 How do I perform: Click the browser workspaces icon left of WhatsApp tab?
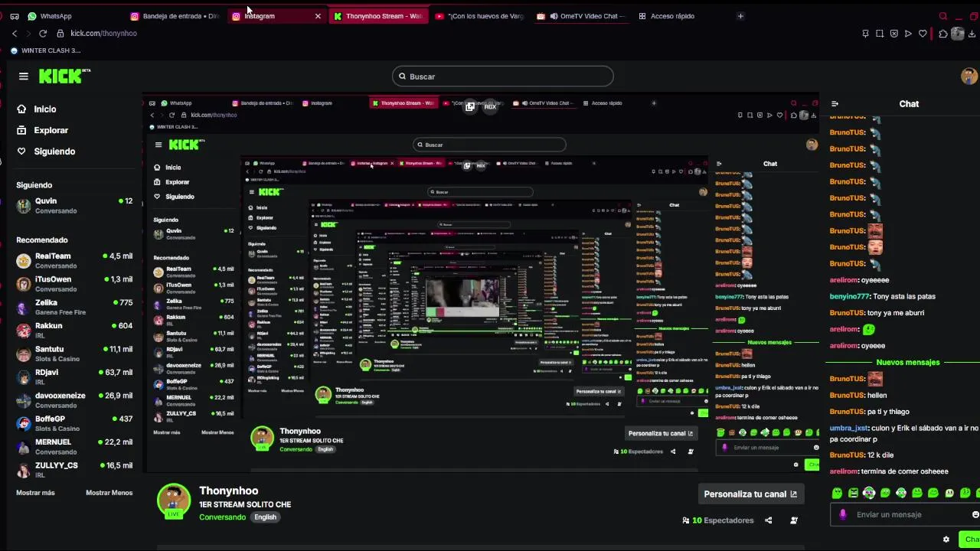(x=15, y=16)
